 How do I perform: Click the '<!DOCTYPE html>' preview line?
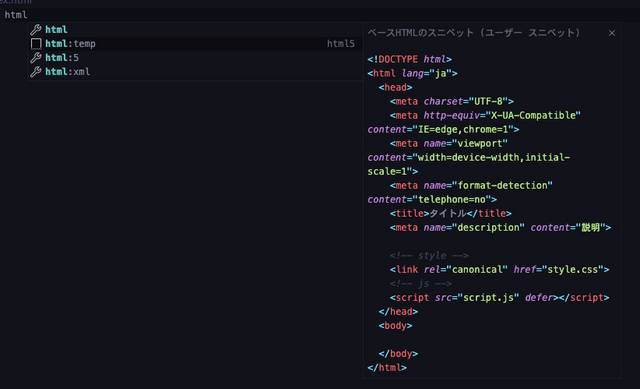pos(409,60)
